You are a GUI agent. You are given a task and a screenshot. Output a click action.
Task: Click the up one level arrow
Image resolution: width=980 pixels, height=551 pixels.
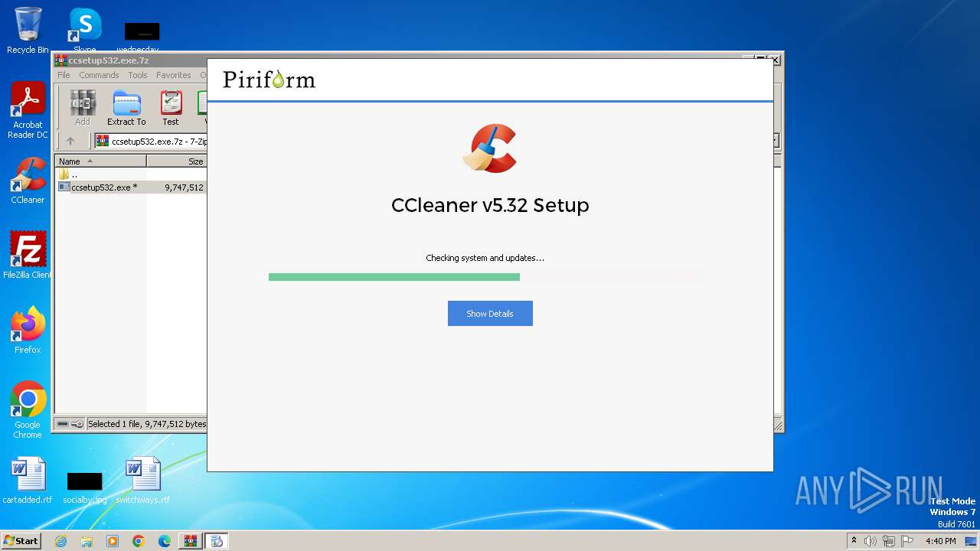tap(70, 141)
